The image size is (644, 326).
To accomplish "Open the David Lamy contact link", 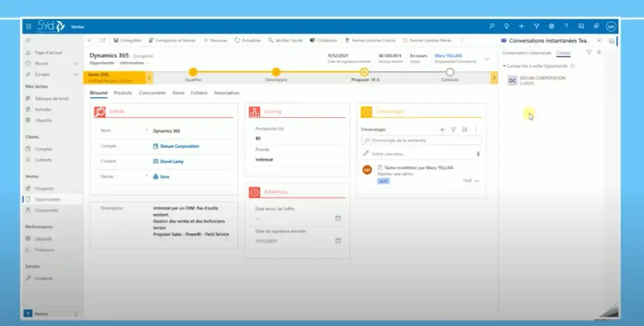I will pyautogui.click(x=172, y=161).
